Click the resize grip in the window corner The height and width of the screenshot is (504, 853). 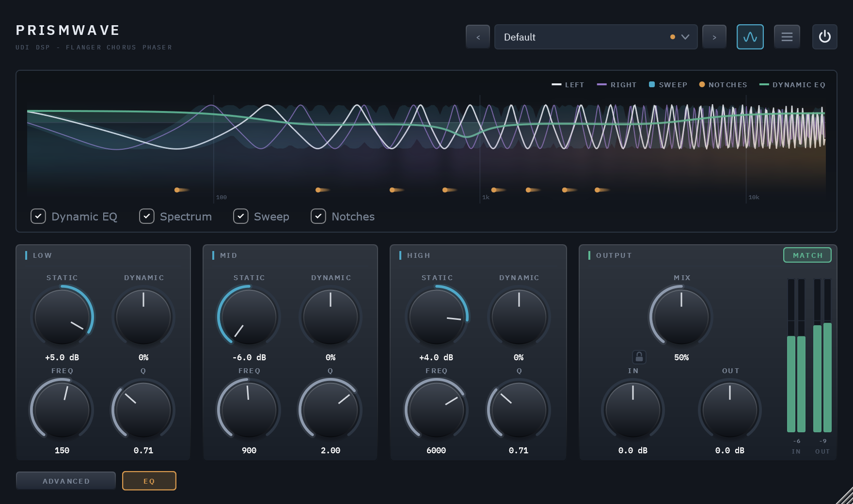click(844, 495)
